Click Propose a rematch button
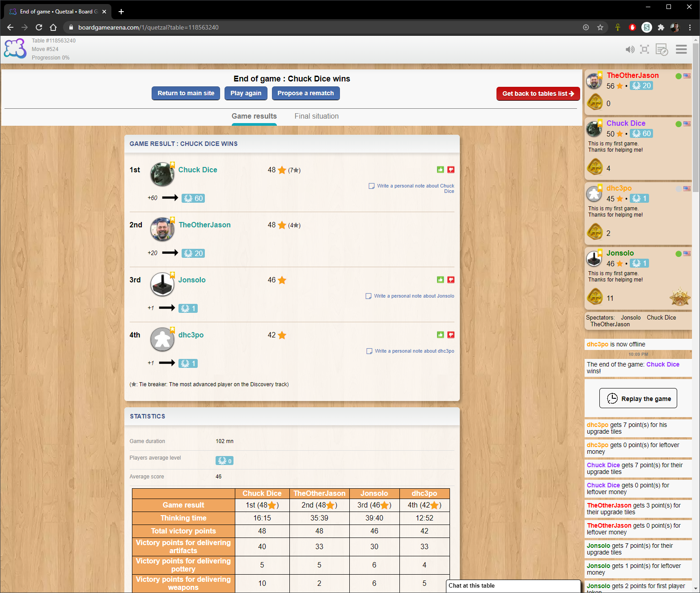Image resolution: width=700 pixels, height=593 pixels. click(x=305, y=93)
